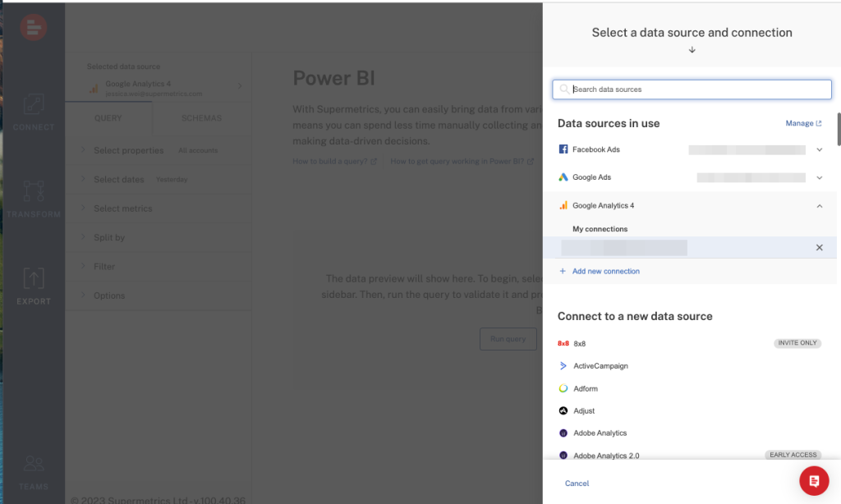This screenshot has height=504, width=841.
Task: Click the Supermetrics logo icon
Action: point(34,27)
